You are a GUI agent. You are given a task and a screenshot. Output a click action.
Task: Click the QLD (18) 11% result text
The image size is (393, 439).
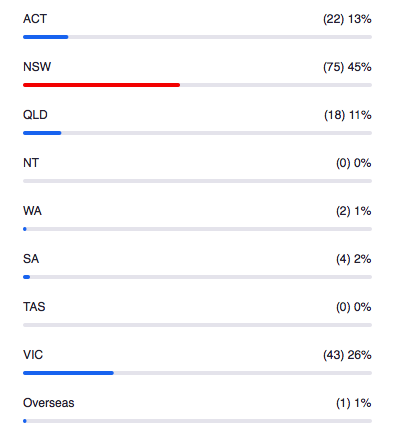tap(348, 115)
